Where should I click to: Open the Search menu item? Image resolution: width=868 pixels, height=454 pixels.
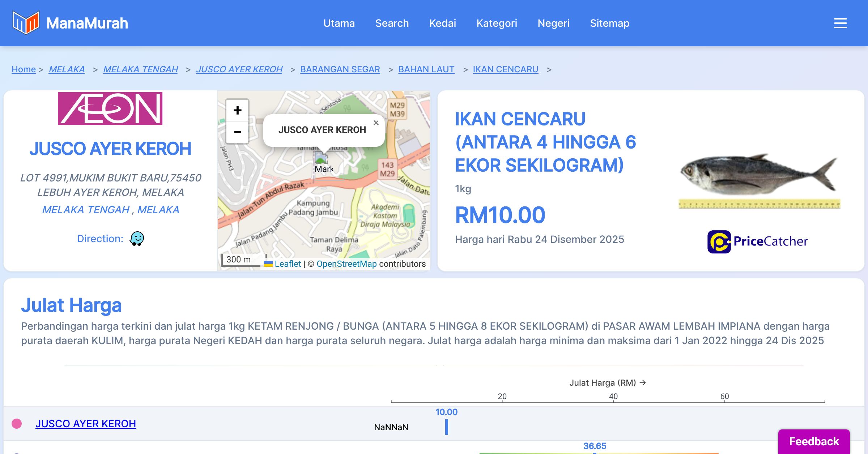[392, 23]
